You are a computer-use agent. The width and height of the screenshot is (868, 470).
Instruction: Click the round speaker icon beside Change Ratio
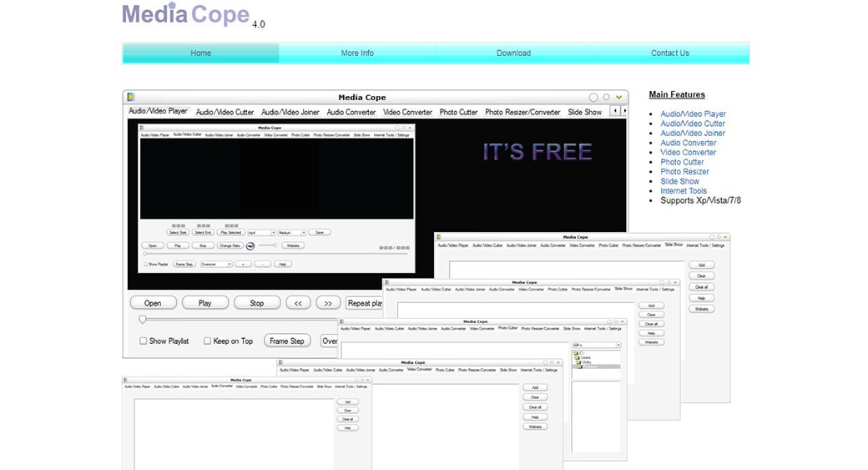coord(250,245)
